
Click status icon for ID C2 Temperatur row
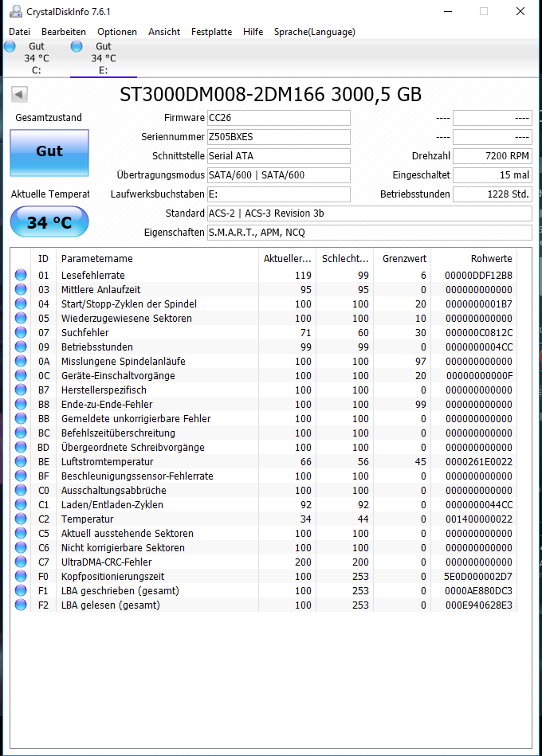[x=21, y=519]
